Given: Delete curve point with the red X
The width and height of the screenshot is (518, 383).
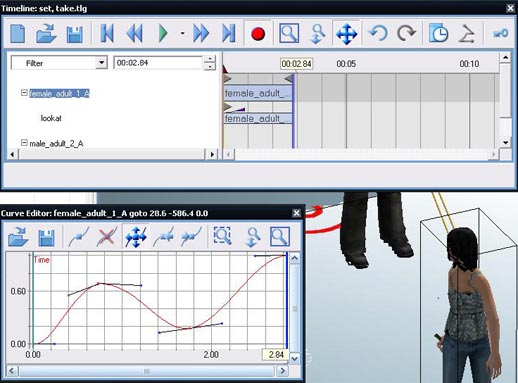Looking at the screenshot, I should 107,237.
